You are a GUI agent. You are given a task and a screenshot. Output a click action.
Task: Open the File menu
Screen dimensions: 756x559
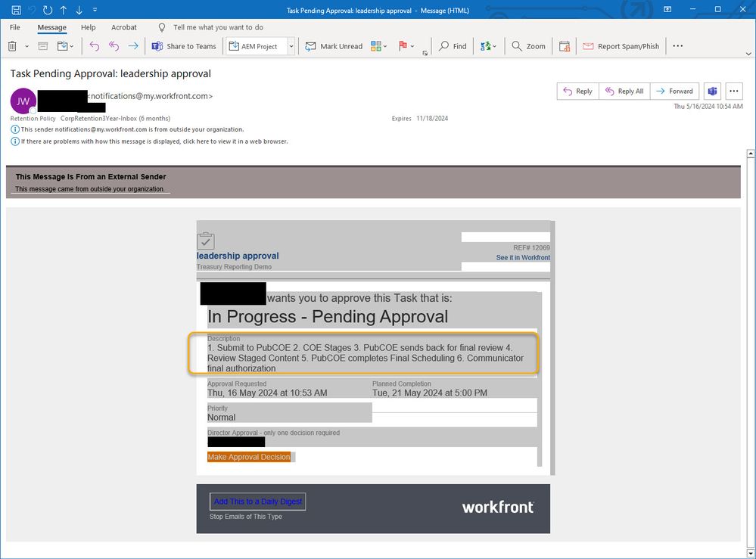(15, 27)
